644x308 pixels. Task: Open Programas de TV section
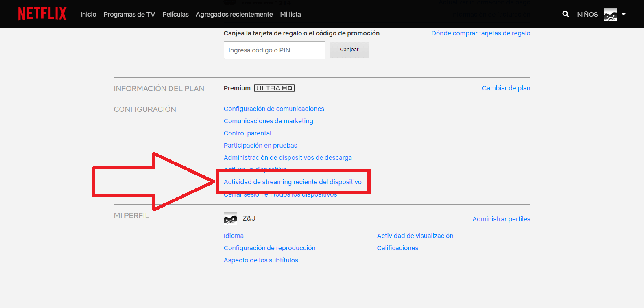(129, 14)
